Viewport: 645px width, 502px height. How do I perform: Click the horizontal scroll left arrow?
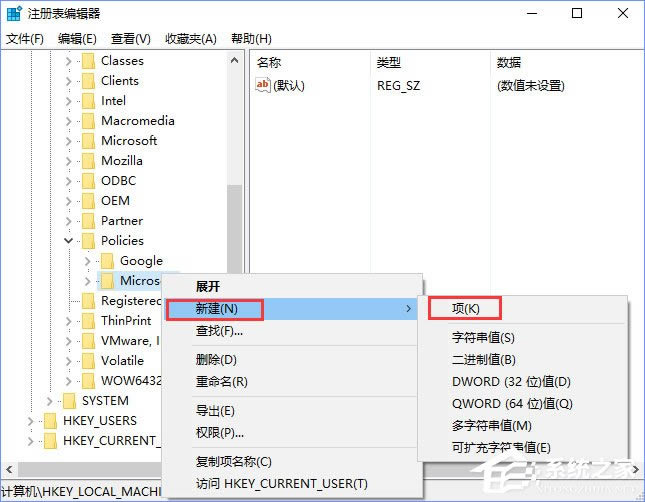(9, 469)
